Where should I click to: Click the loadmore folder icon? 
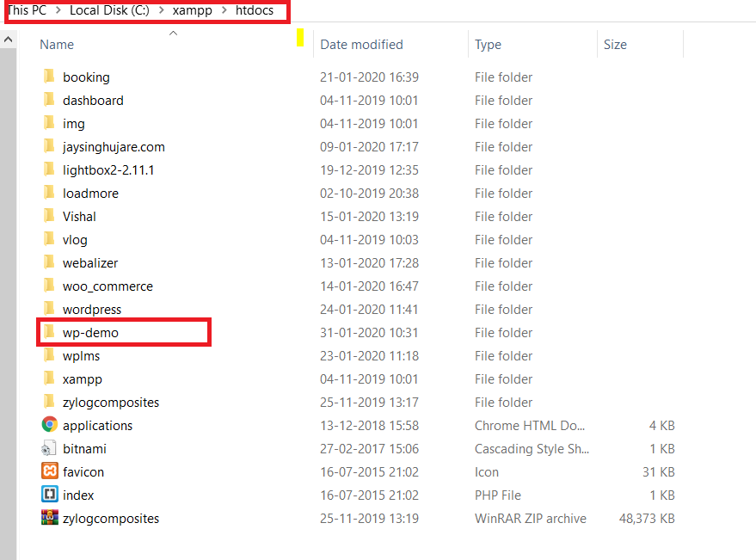49,193
